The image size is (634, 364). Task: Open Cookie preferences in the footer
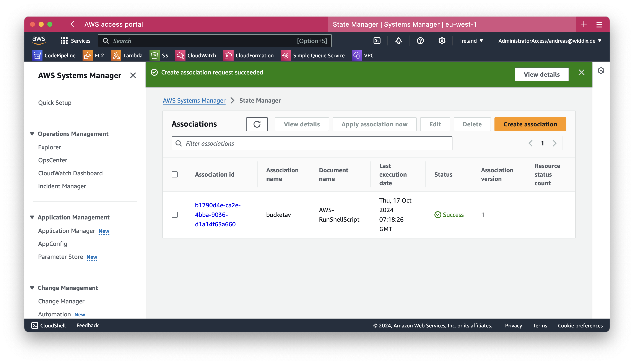click(580, 325)
